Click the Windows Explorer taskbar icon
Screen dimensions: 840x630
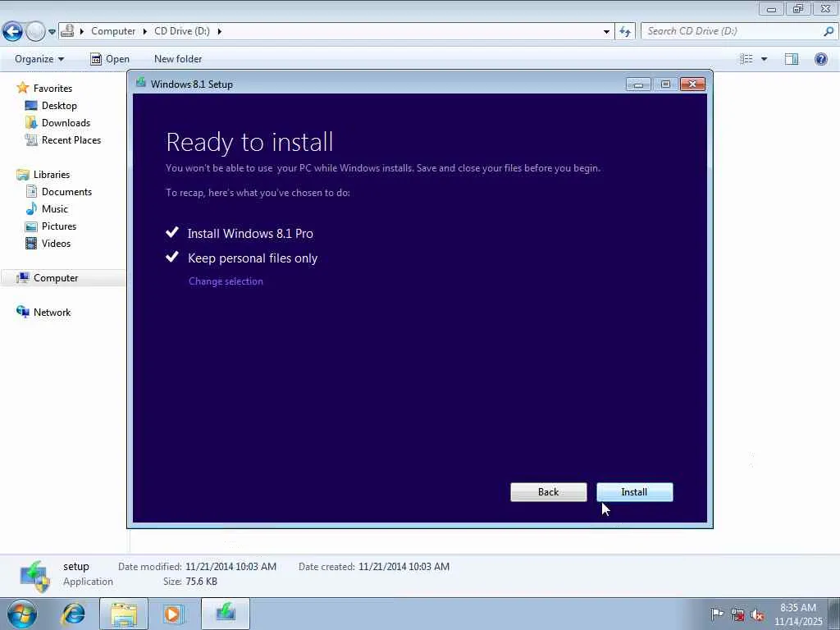click(x=124, y=614)
